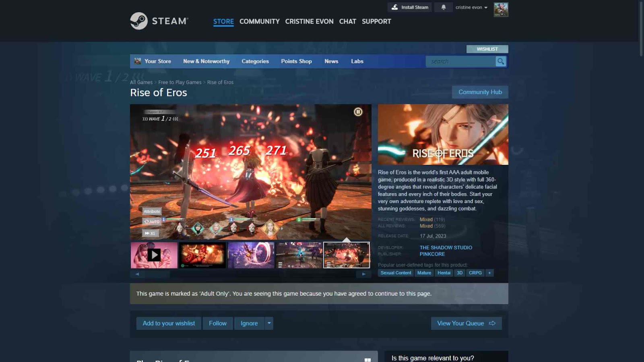
Task: Open the Community Hub
Action: point(480,92)
